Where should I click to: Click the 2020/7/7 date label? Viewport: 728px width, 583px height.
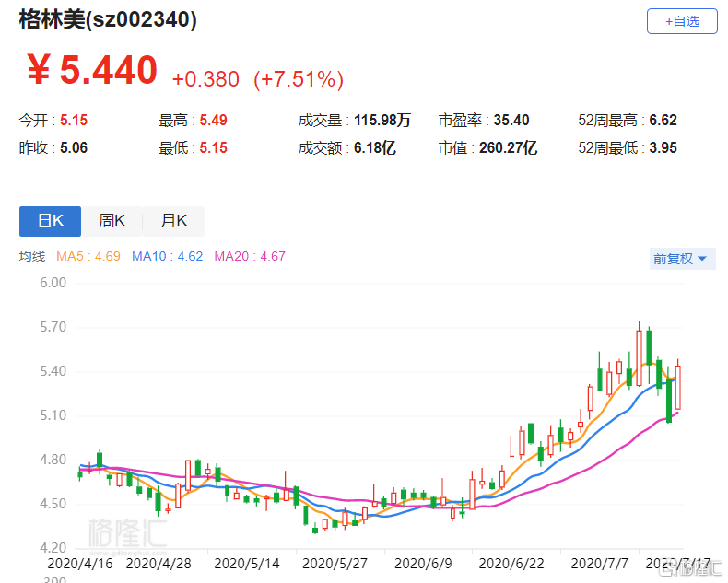[599, 564]
